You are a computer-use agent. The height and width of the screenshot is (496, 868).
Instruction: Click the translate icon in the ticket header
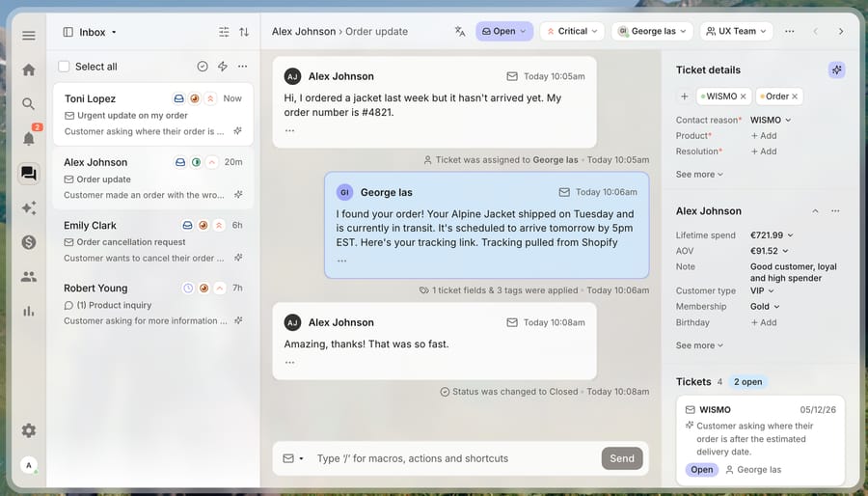(x=460, y=32)
